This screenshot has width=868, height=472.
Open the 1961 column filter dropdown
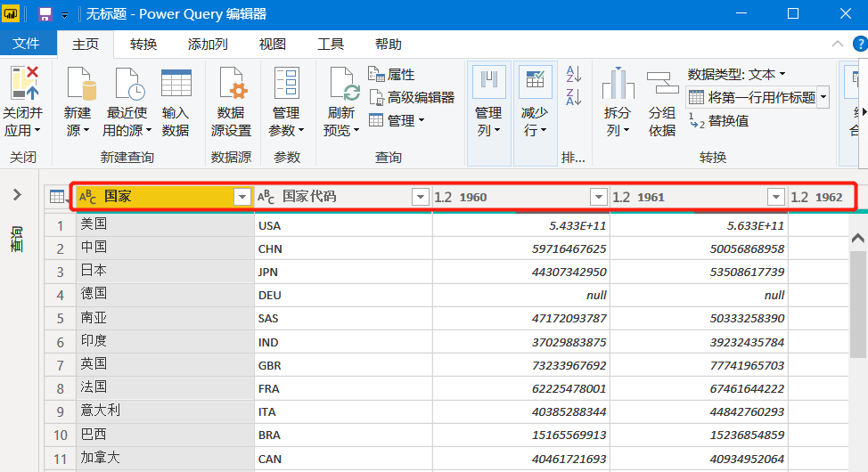(x=775, y=197)
